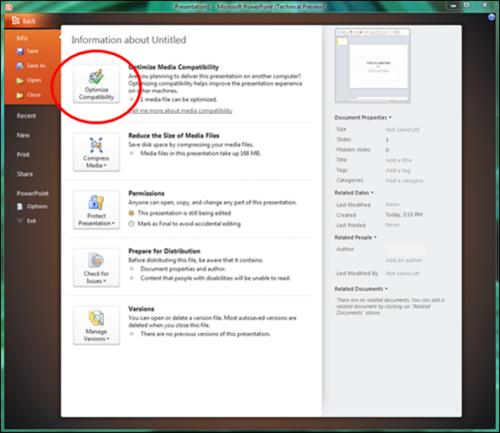This screenshot has width=500, height=433.
Task: Expand the Related Documents dropdown
Action: click(x=361, y=289)
